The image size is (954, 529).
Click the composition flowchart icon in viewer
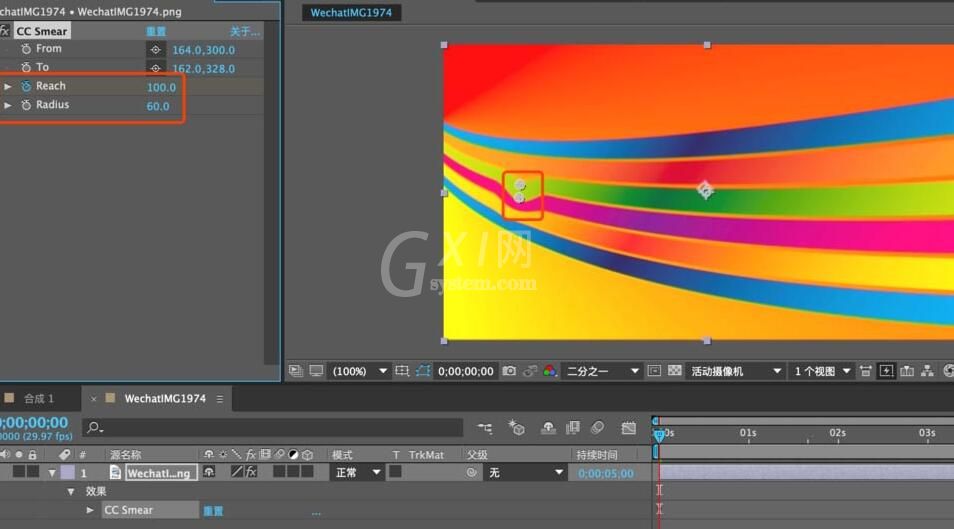pos(927,371)
